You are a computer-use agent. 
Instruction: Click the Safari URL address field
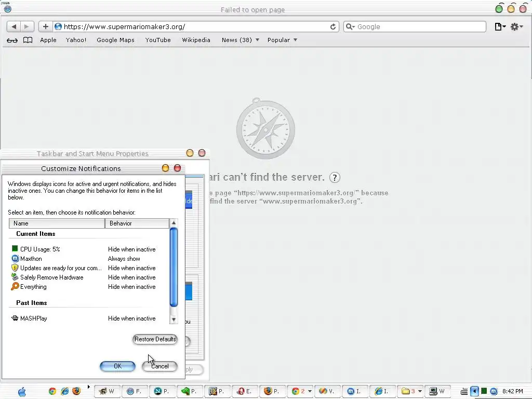196,26
